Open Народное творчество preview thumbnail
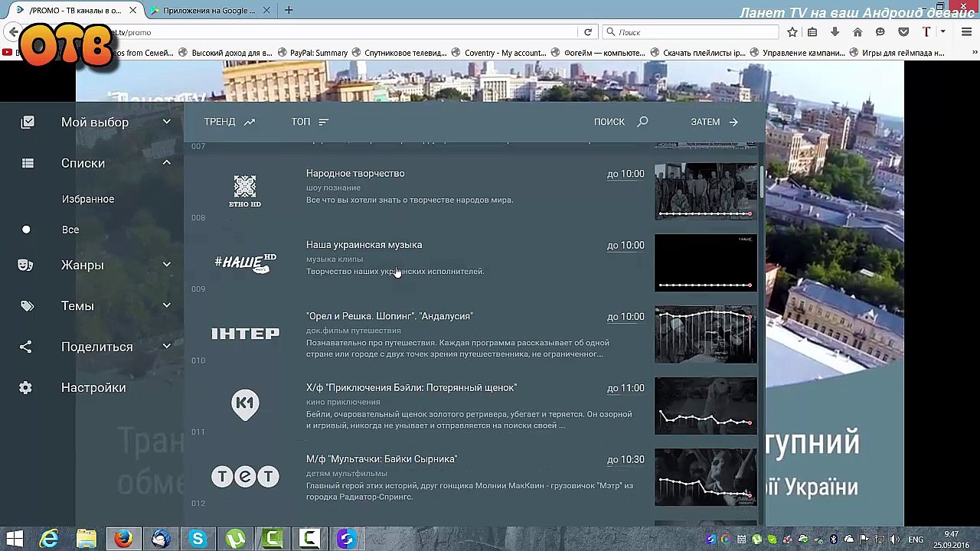980x551 pixels. pyautogui.click(x=706, y=191)
